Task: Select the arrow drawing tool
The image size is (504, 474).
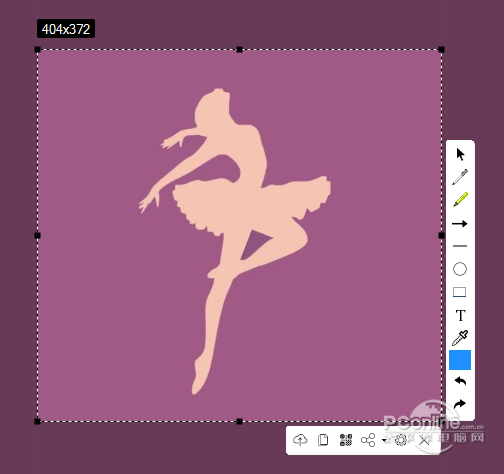Action: pyautogui.click(x=460, y=223)
